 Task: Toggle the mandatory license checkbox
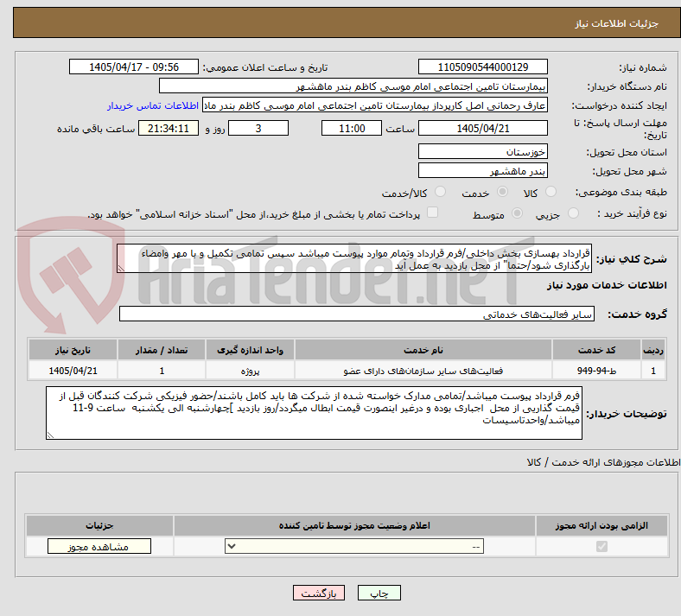(x=602, y=547)
